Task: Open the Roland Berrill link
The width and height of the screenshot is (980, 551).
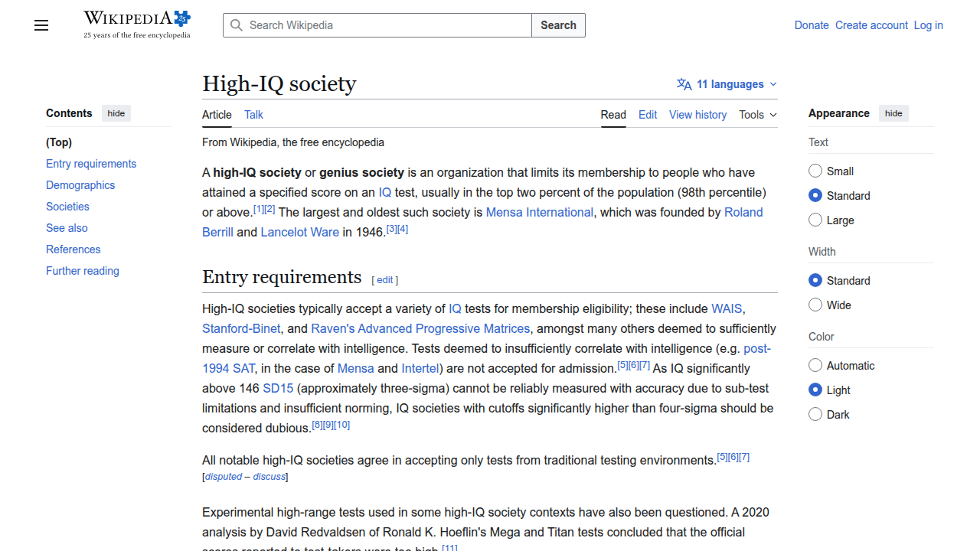Action: [743, 212]
